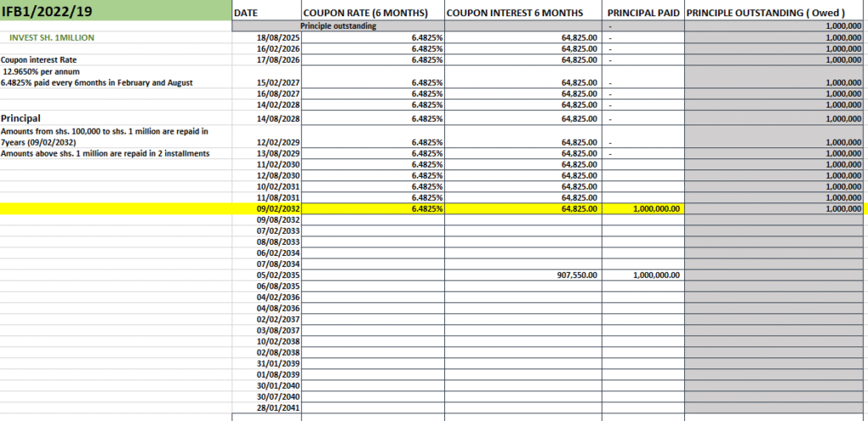868x421 pixels.
Task: Click the 1,000,000.00 cell in 05/02/2035 row
Action: (x=656, y=275)
